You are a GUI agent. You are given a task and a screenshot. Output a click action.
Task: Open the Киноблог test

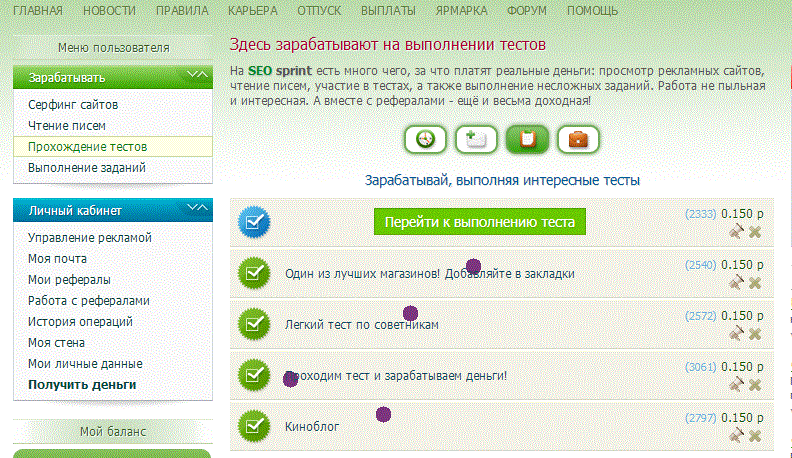coord(312,427)
